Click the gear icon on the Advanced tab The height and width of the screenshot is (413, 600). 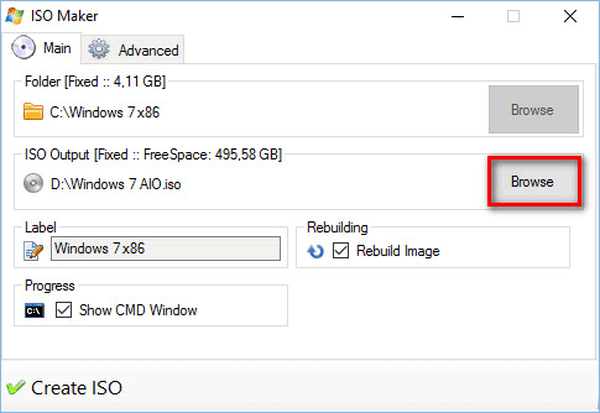[99, 49]
